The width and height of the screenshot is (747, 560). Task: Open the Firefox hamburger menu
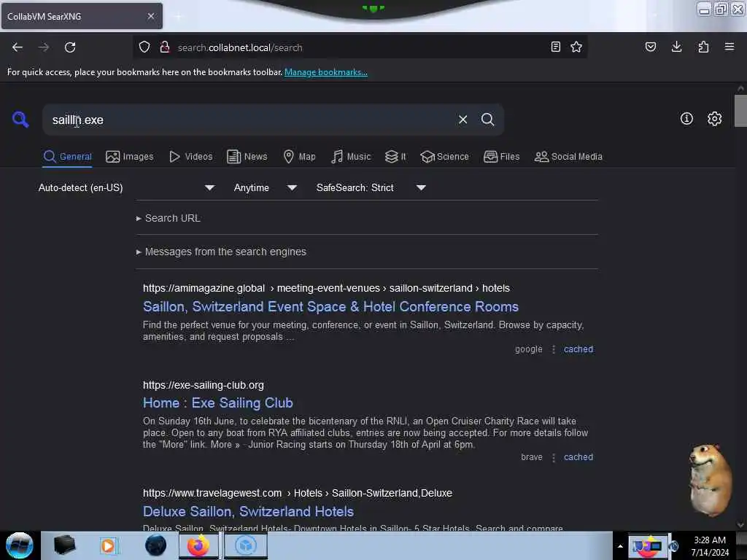(729, 47)
